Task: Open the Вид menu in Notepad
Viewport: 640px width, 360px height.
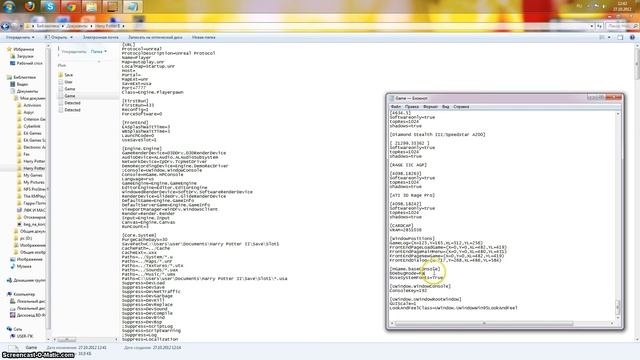Action: point(445,107)
